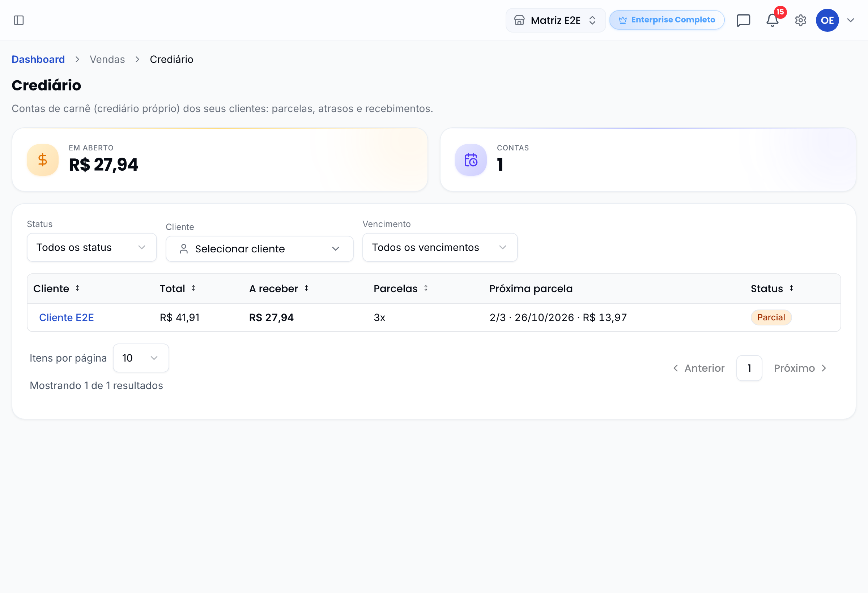The width and height of the screenshot is (868, 593).
Task: Open the Cliente E2E link
Action: click(67, 317)
